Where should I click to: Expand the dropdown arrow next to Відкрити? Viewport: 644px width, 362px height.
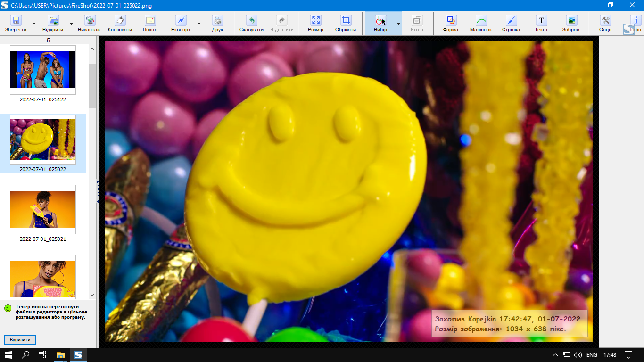point(71,23)
